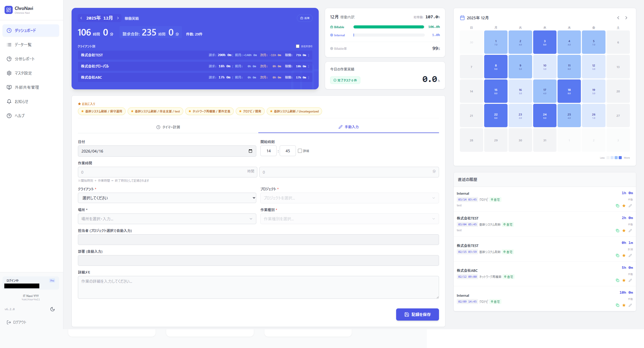The height and width of the screenshot is (348, 644).
Task: Toggle dark mode moon icon
Action: pos(53,309)
